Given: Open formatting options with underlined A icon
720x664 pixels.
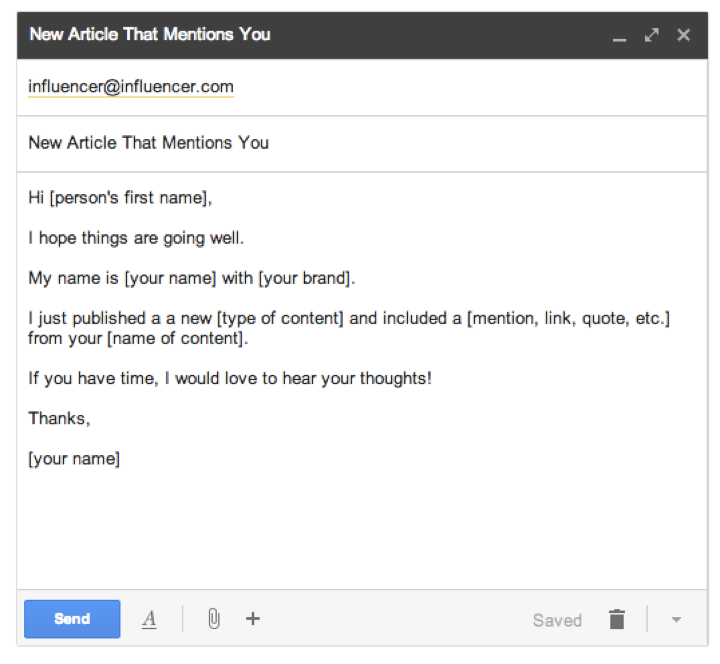Looking at the screenshot, I should [149, 619].
